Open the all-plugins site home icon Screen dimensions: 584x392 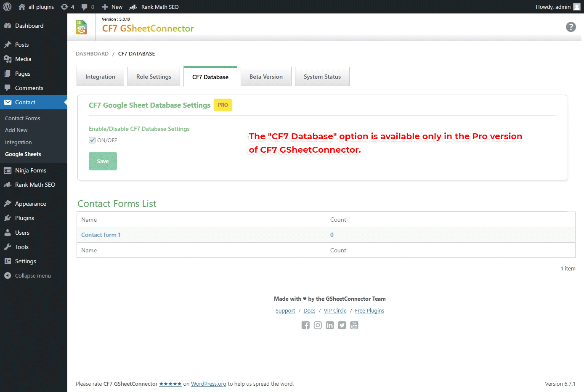click(x=22, y=7)
